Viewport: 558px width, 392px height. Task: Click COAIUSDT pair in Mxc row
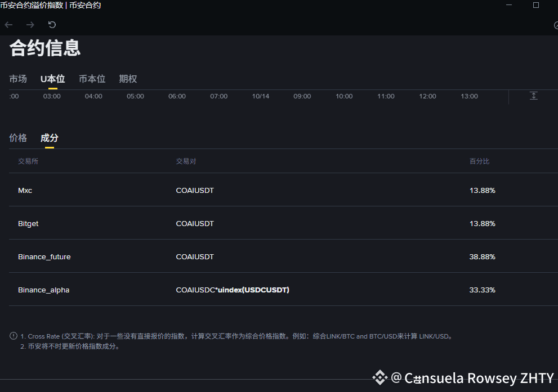tap(195, 191)
